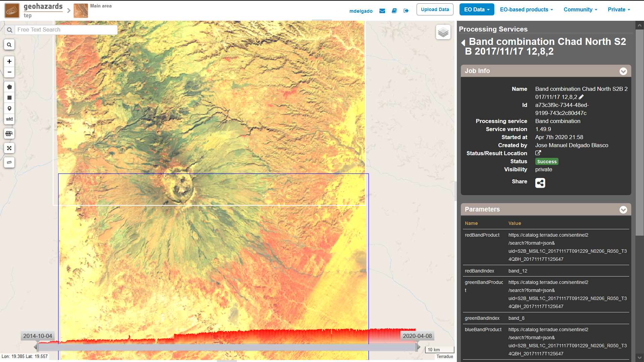Collapse the Parameters section
Image resolution: width=644 pixels, height=362 pixels.
click(623, 209)
